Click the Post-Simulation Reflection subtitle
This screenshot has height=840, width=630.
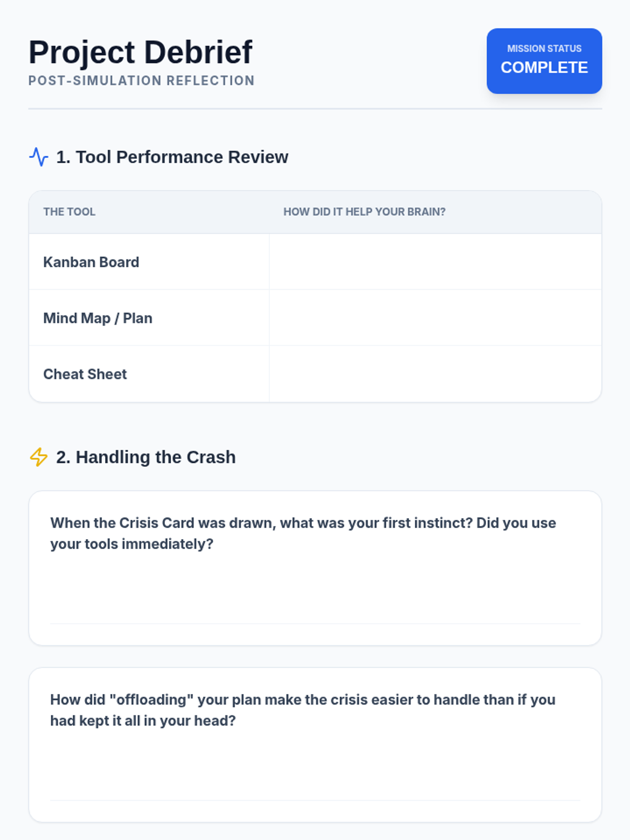tap(141, 81)
